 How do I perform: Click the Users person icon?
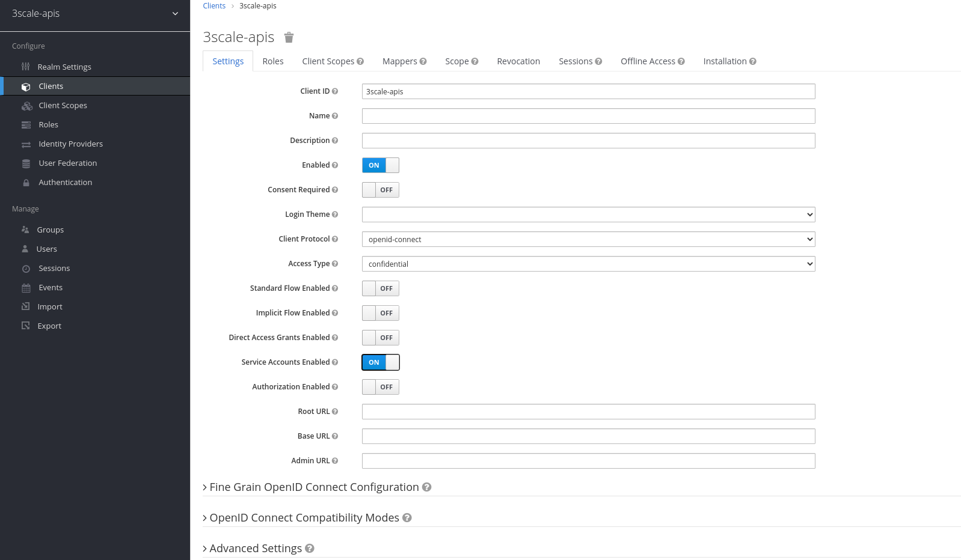click(x=25, y=249)
